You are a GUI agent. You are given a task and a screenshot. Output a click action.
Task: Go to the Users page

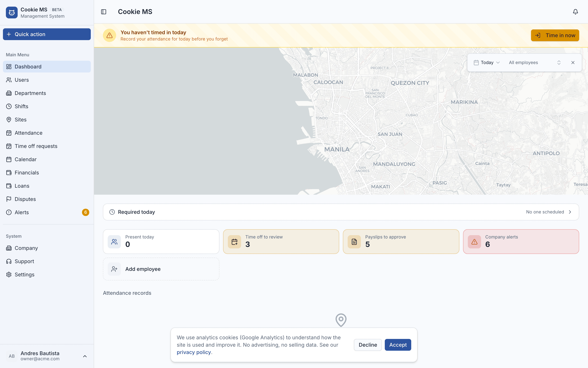coord(47,80)
